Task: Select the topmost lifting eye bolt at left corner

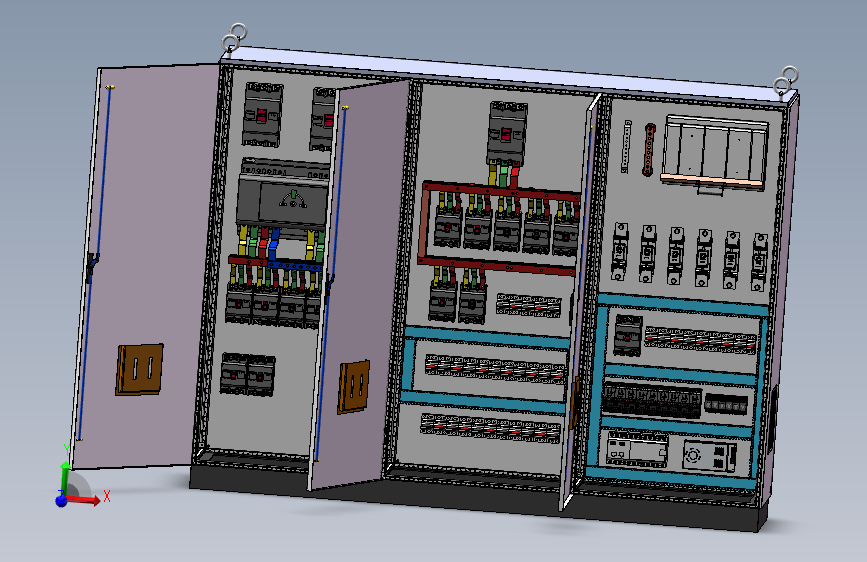Action: [238, 30]
